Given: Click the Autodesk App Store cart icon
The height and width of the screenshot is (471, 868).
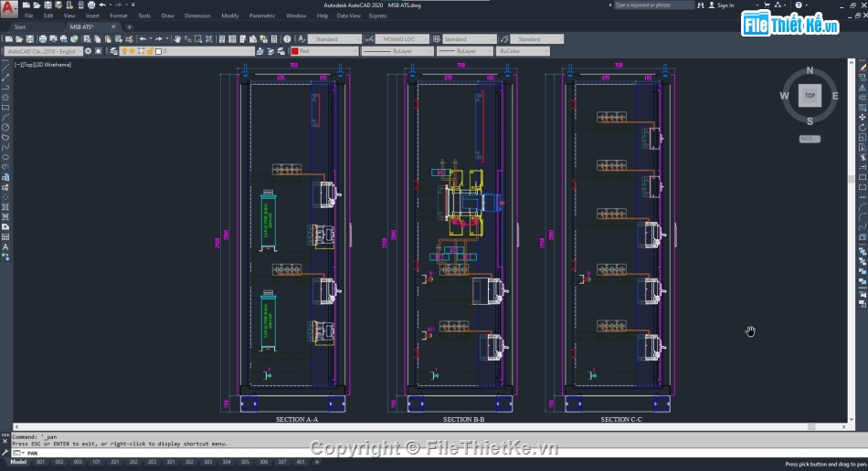Looking at the screenshot, I should click(767, 5).
